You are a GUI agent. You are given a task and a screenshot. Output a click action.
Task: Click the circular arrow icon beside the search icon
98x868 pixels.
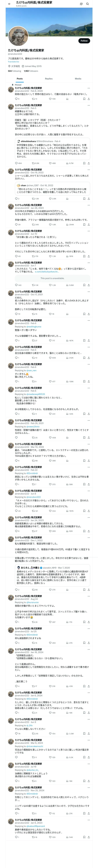pyautogui.click(x=81, y=4)
